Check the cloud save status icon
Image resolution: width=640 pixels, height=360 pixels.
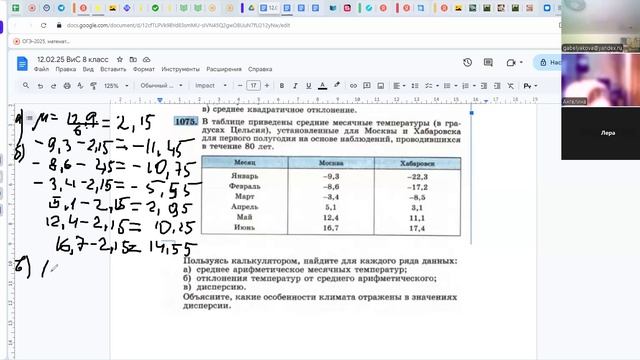pyautogui.click(x=147, y=60)
